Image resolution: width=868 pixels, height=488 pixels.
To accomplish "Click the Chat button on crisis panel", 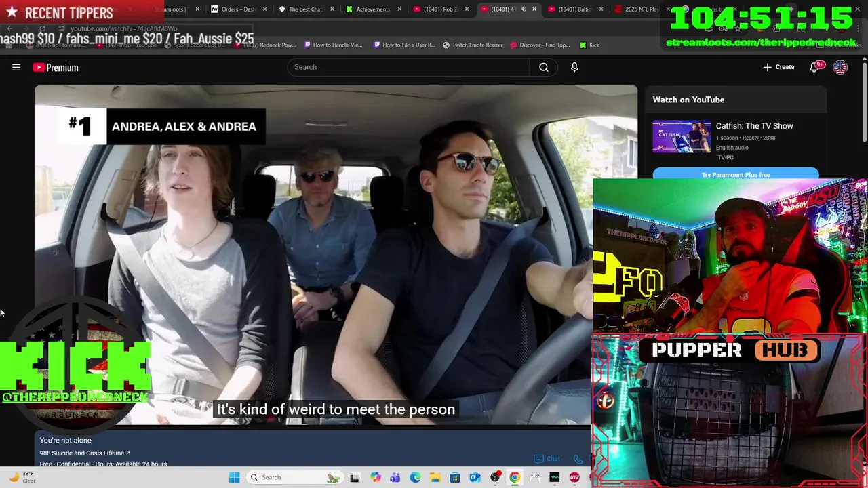I will (548, 459).
